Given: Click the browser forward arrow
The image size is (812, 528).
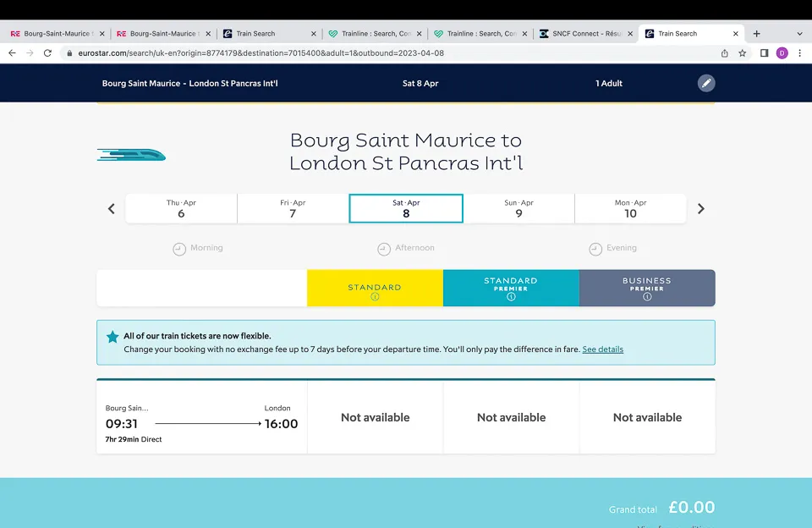Looking at the screenshot, I should click(x=30, y=52).
